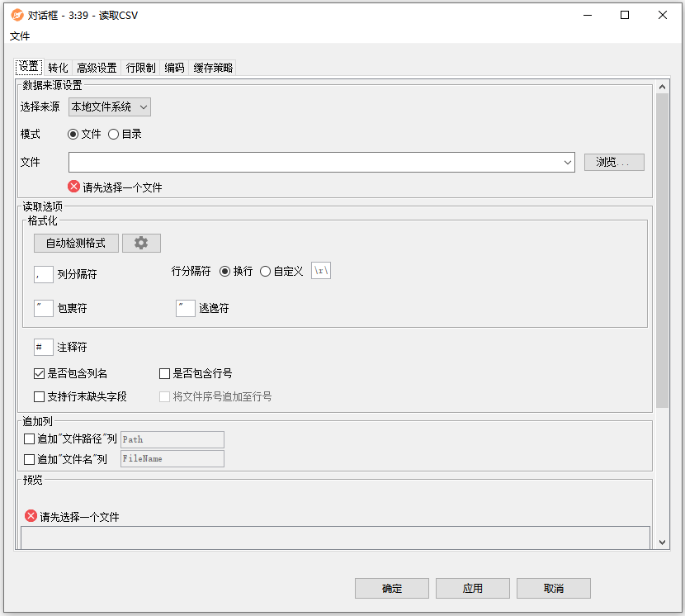Open the 选择来源 dropdown

point(110,107)
